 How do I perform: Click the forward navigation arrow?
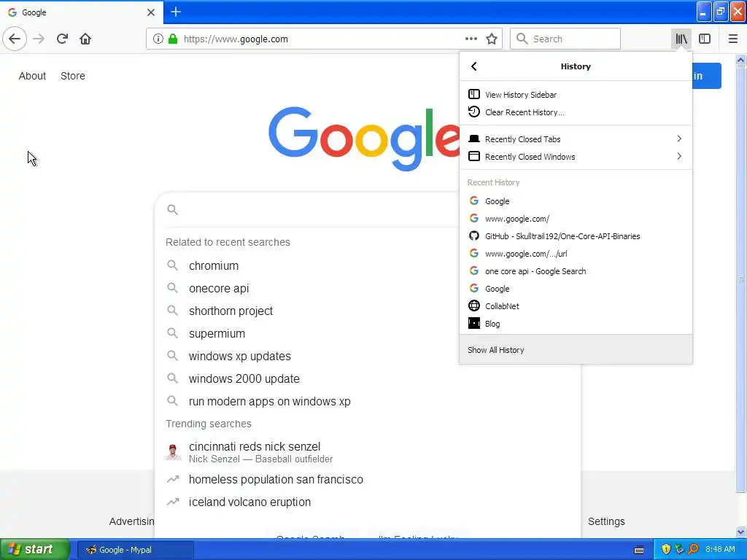39,39
